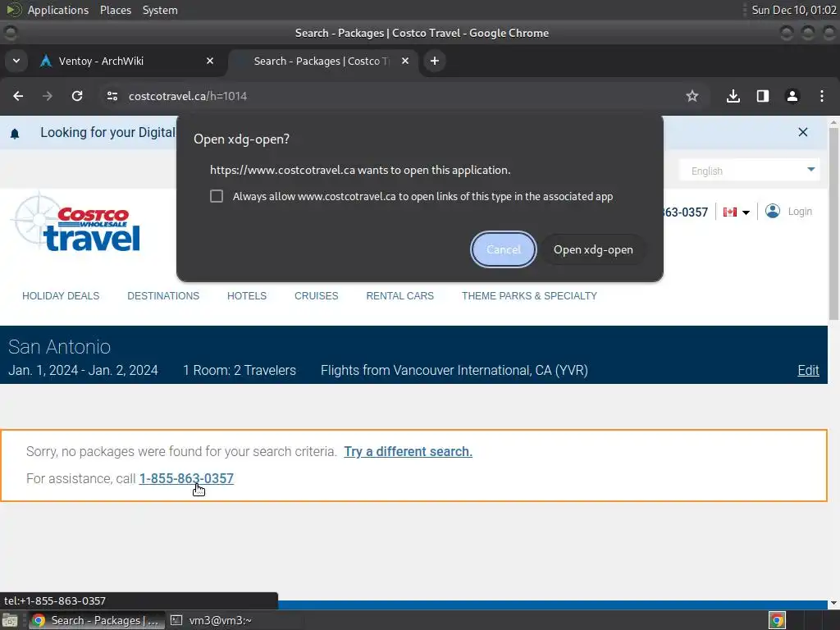Click the address bar URL
The height and width of the screenshot is (630, 840).
point(188,96)
